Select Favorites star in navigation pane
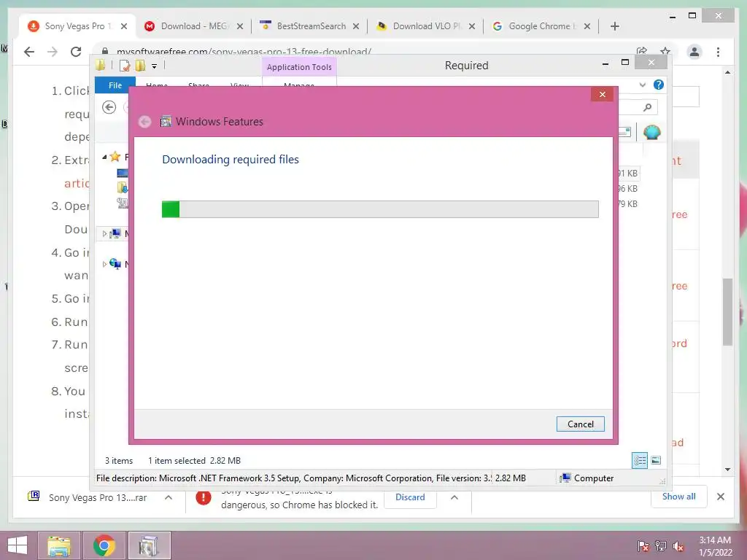 pyautogui.click(x=115, y=156)
